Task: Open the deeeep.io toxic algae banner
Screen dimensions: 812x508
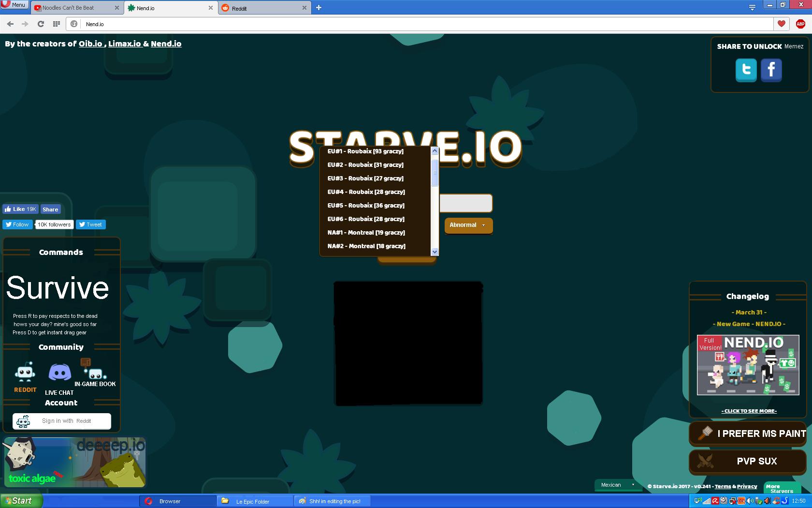Action: (x=74, y=462)
